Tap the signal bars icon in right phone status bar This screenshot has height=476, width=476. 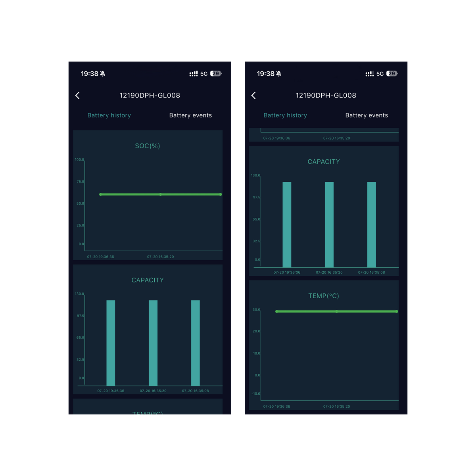[x=370, y=74]
